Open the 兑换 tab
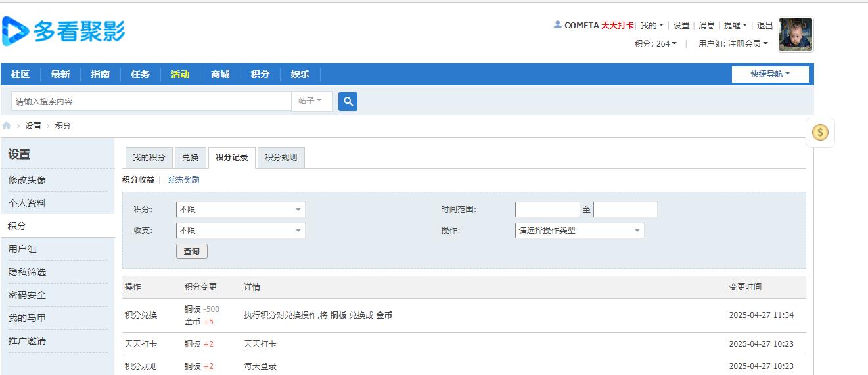This screenshot has width=868, height=375. pyautogui.click(x=191, y=158)
